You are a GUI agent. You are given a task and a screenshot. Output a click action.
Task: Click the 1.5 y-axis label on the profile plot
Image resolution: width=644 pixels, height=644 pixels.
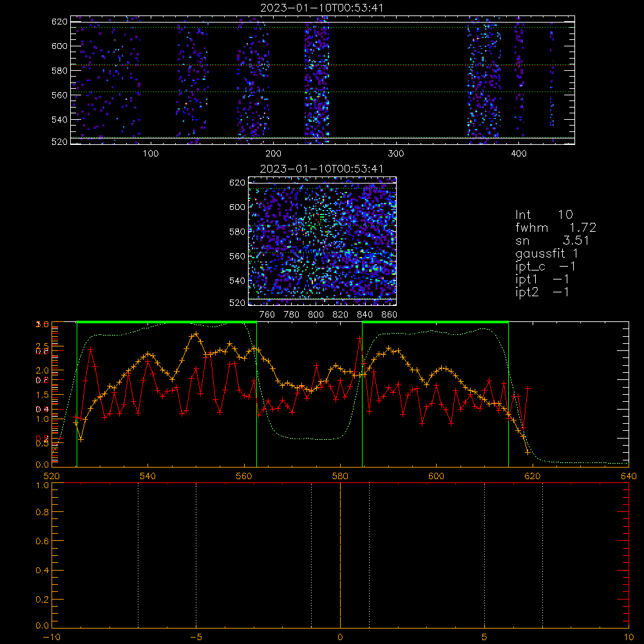tap(43, 395)
